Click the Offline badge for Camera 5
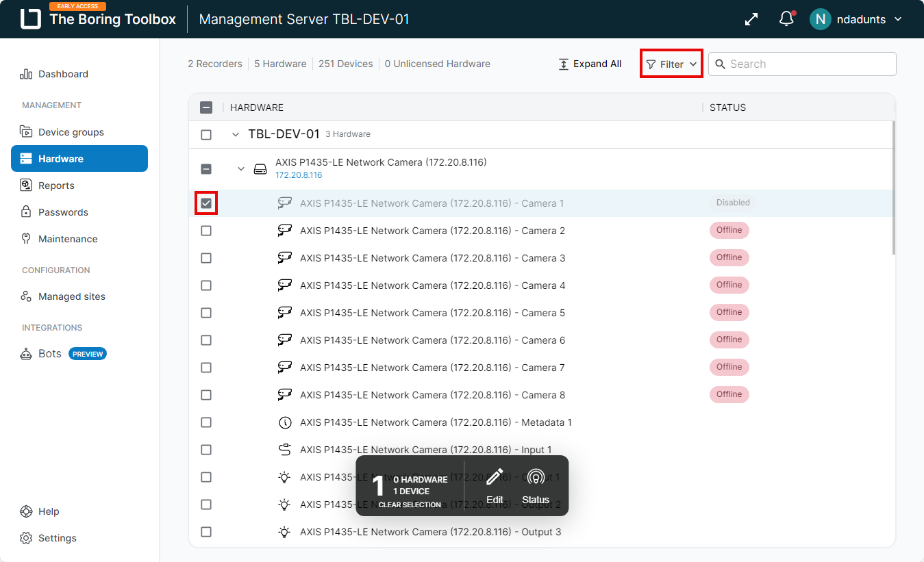Viewport: 924px width, 562px height. (x=729, y=312)
